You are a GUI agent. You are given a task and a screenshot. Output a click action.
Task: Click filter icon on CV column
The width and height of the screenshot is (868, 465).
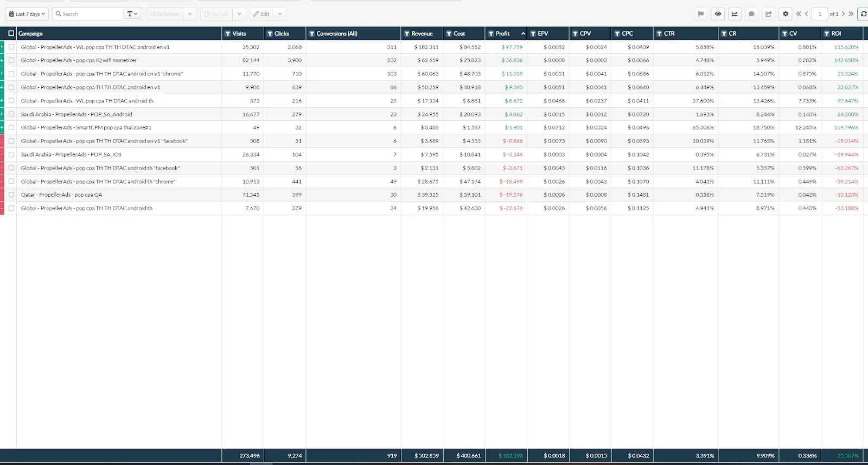click(784, 34)
